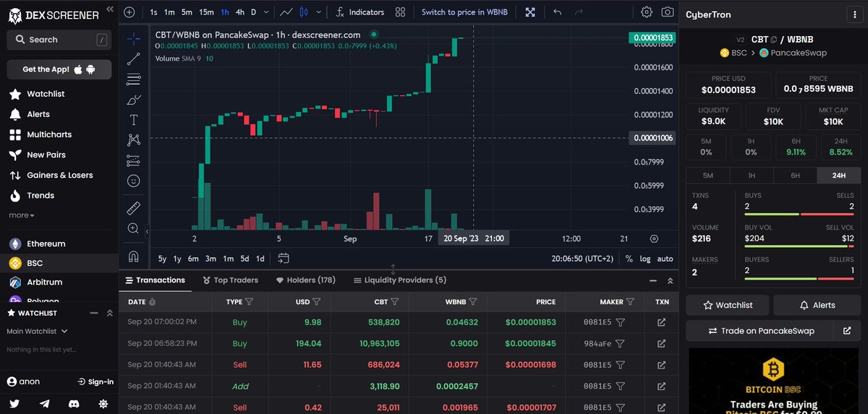
Task: Open transaction link for the 9.98 USD buy
Action: pyautogui.click(x=661, y=323)
